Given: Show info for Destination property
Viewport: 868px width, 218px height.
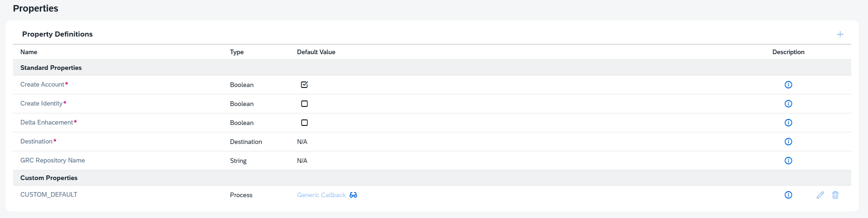Looking at the screenshot, I should click(x=788, y=142).
